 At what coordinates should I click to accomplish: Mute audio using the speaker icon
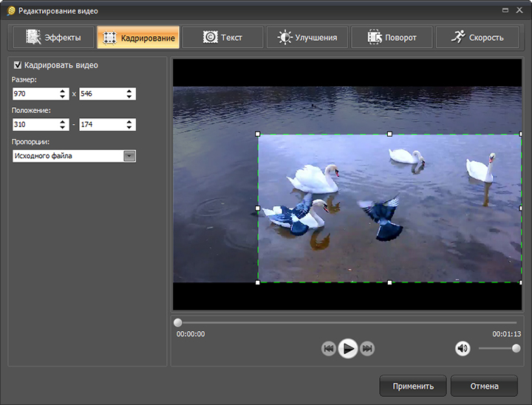pyautogui.click(x=463, y=349)
